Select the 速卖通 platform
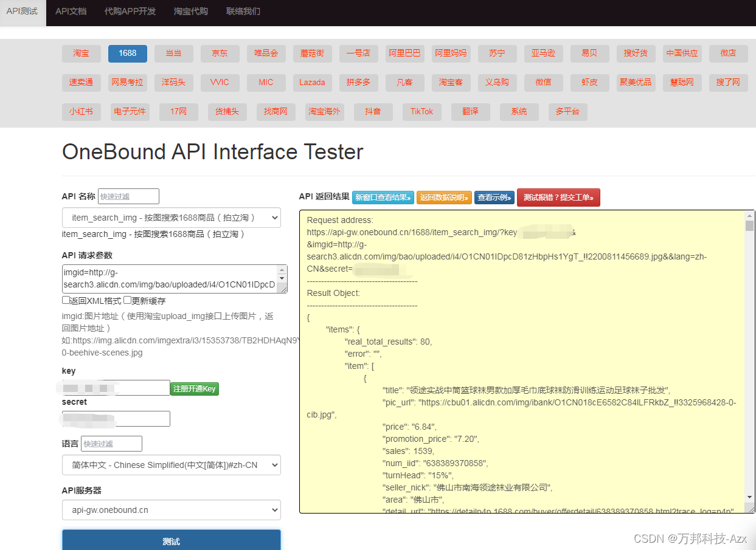The width and height of the screenshot is (756, 550). (x=81, y=83)
